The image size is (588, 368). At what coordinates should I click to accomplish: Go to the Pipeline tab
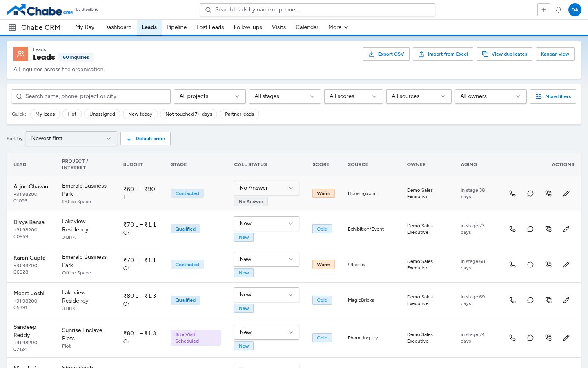click(176, 27)
